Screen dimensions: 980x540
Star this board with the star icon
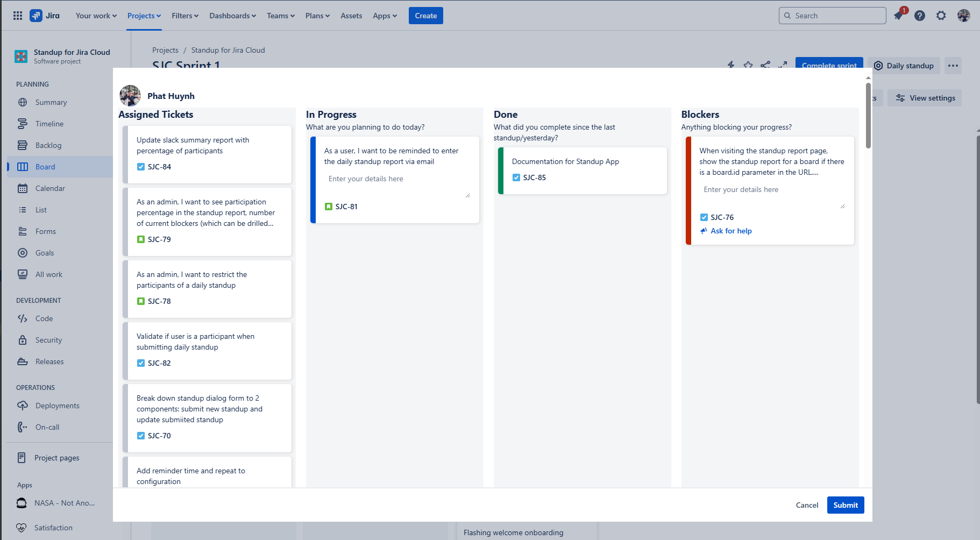coord(748,65)
